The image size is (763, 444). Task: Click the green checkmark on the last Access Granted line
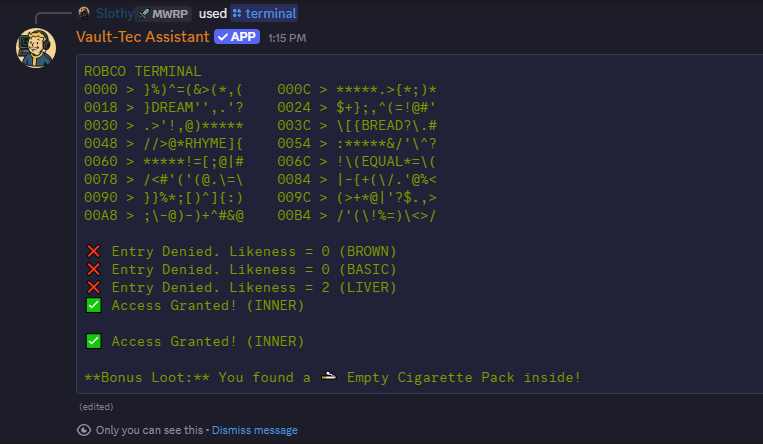tap(93, 341)
